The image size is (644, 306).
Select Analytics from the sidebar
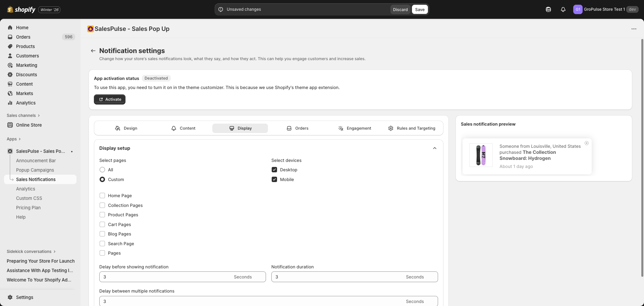click(25, 103)
